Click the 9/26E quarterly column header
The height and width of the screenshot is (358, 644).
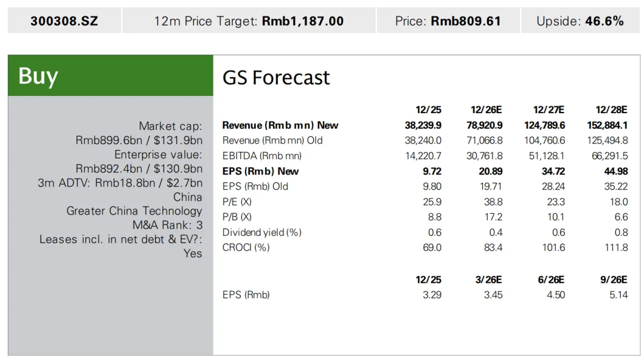click(x=614, y=279)
